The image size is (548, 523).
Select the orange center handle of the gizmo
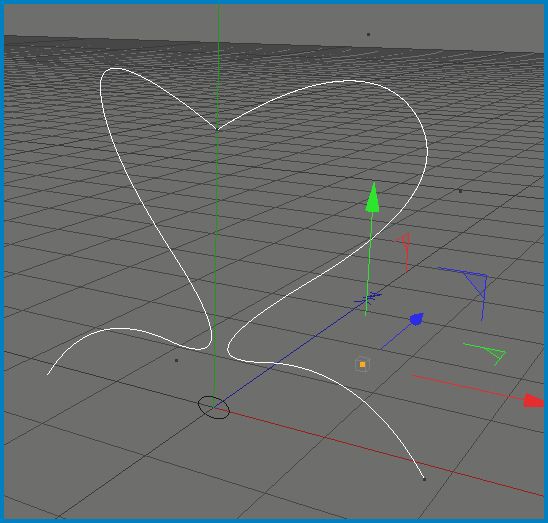tap(362, 364)
